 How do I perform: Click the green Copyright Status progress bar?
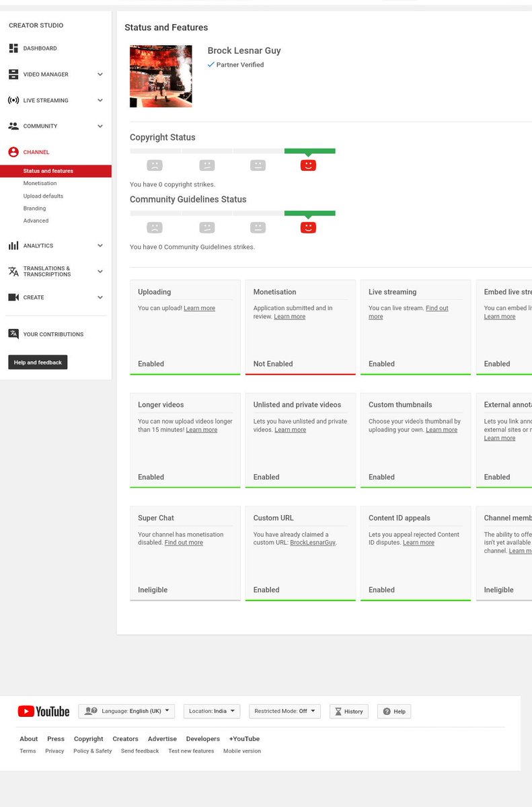pyautogui.click(x=310, y=151)
